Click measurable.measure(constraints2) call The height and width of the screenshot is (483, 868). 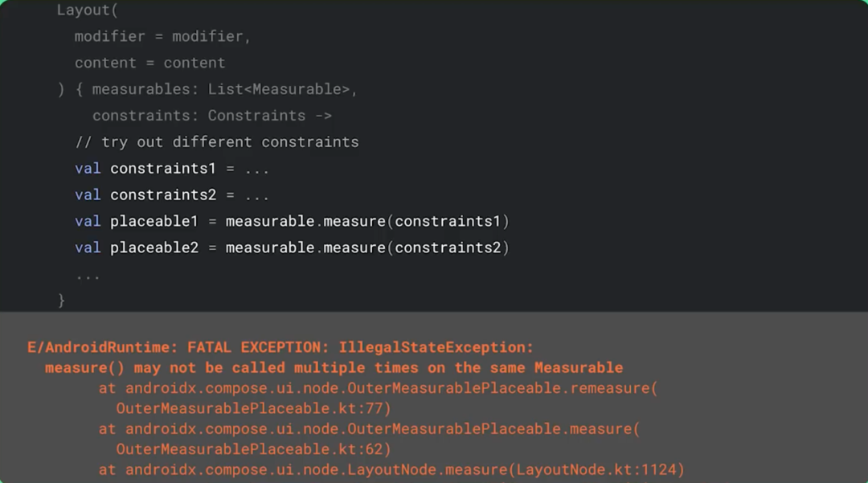pos(367,248)
